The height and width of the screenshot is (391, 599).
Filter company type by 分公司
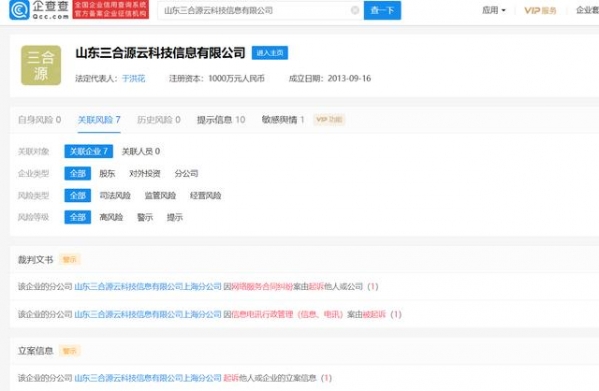point(186,174)
